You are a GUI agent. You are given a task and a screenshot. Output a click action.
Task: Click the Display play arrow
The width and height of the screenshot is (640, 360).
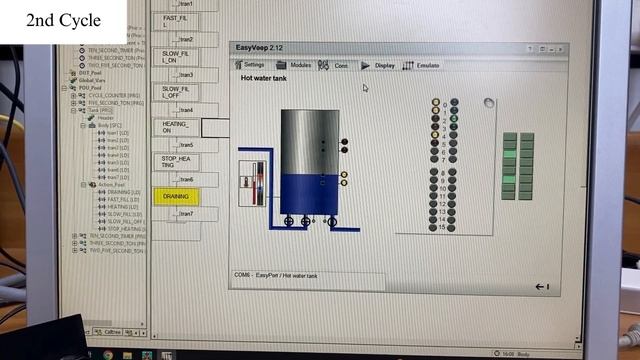click(x=378, y=65)
